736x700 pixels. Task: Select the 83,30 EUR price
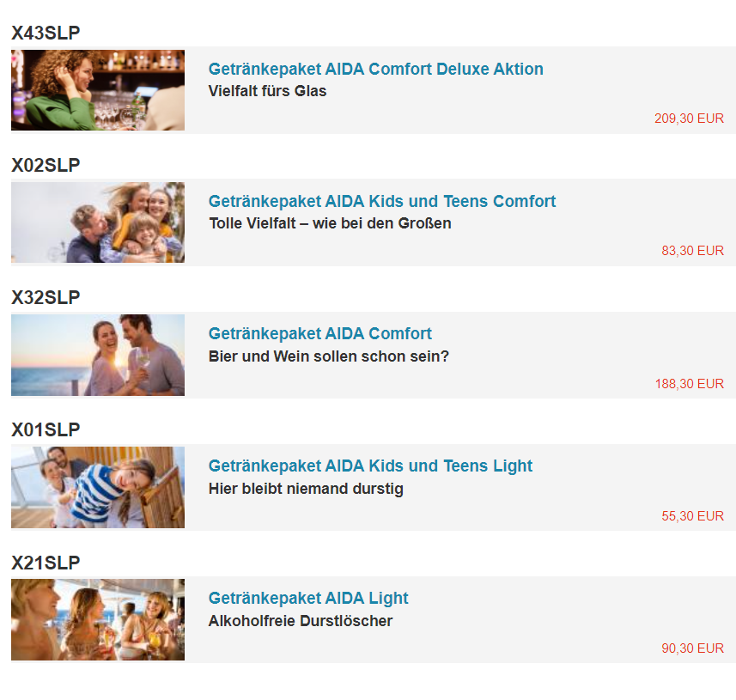click(692, 251)
